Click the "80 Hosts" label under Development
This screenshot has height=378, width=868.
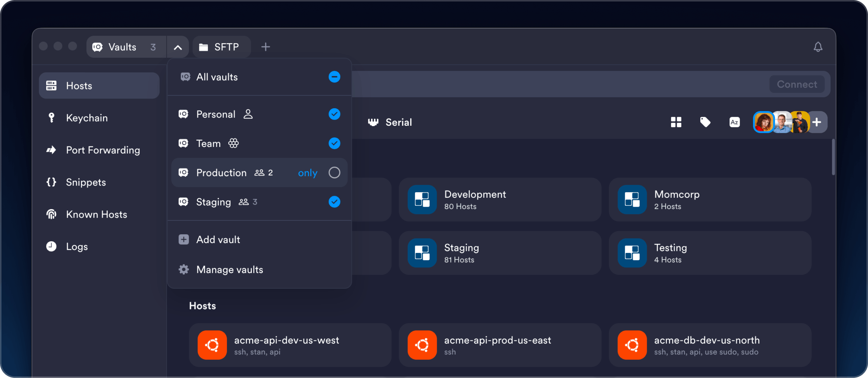[x=460, y=206]
